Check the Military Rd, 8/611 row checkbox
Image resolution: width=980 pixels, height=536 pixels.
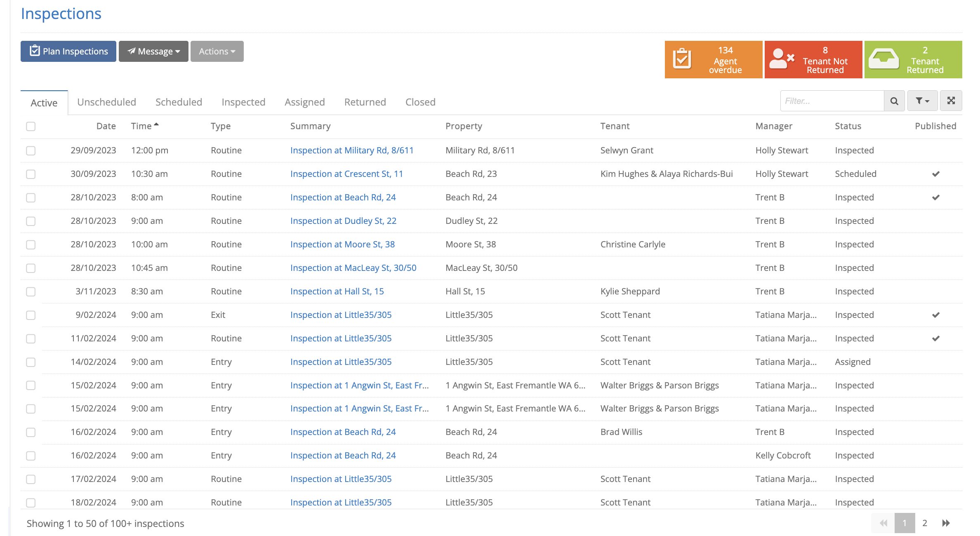coord(31,150)
